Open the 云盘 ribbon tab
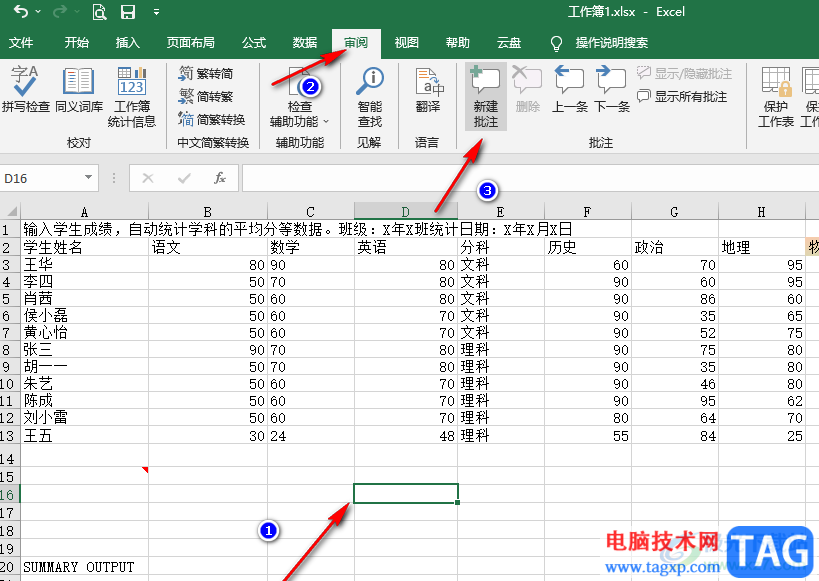This screenshot has width=819, height=581. [509, 42]
